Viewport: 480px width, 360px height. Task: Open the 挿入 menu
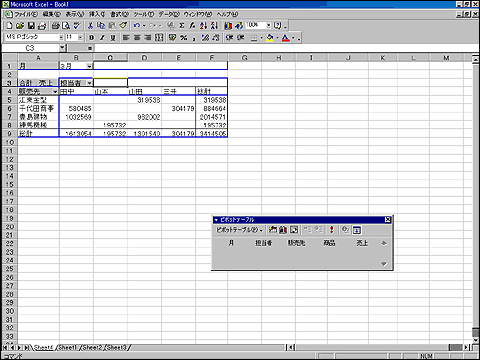tap(97, 14)
